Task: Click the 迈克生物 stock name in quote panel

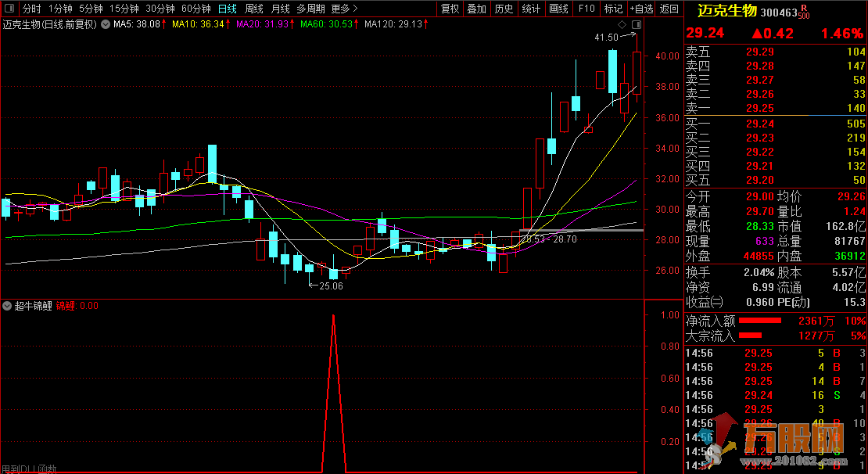Action: point(726,12)
